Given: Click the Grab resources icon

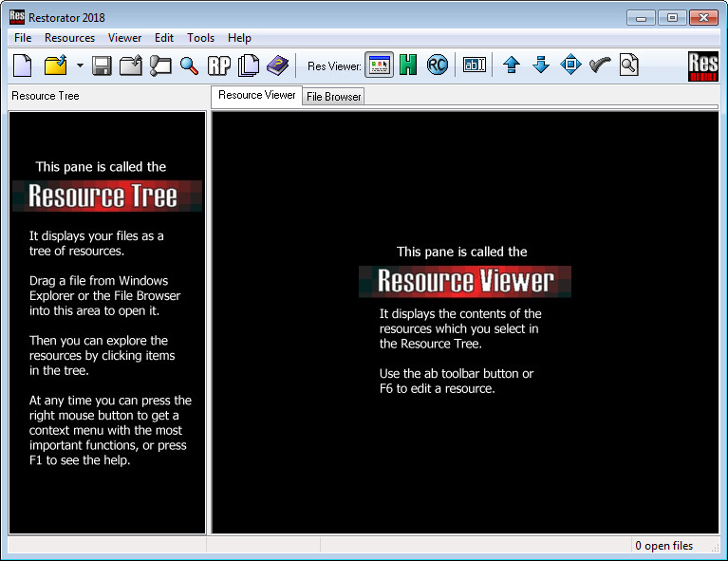Looking at the screenshot, I should point(160,65).
